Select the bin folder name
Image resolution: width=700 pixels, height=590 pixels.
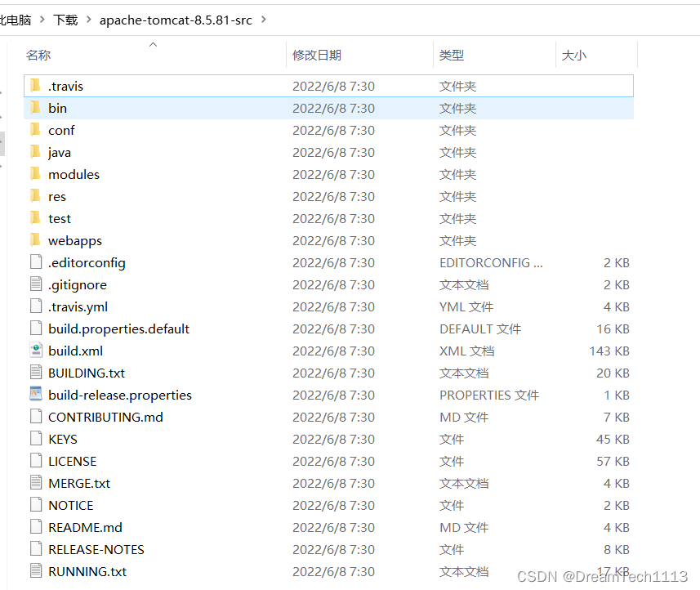point(58,108)
